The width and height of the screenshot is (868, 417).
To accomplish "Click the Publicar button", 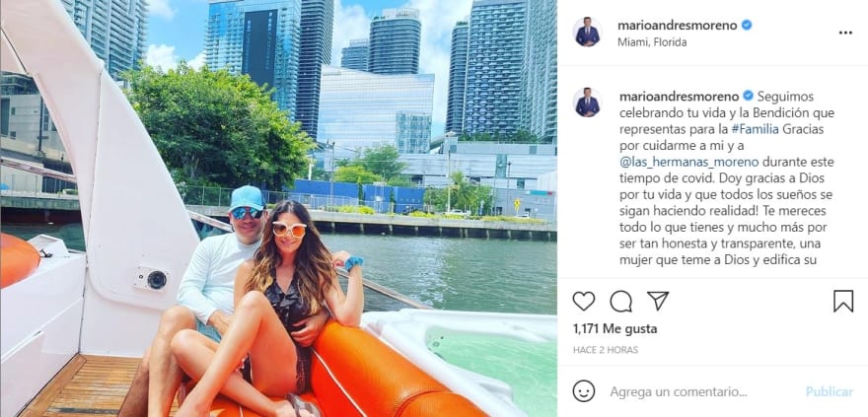I will [x=830, y=392].
